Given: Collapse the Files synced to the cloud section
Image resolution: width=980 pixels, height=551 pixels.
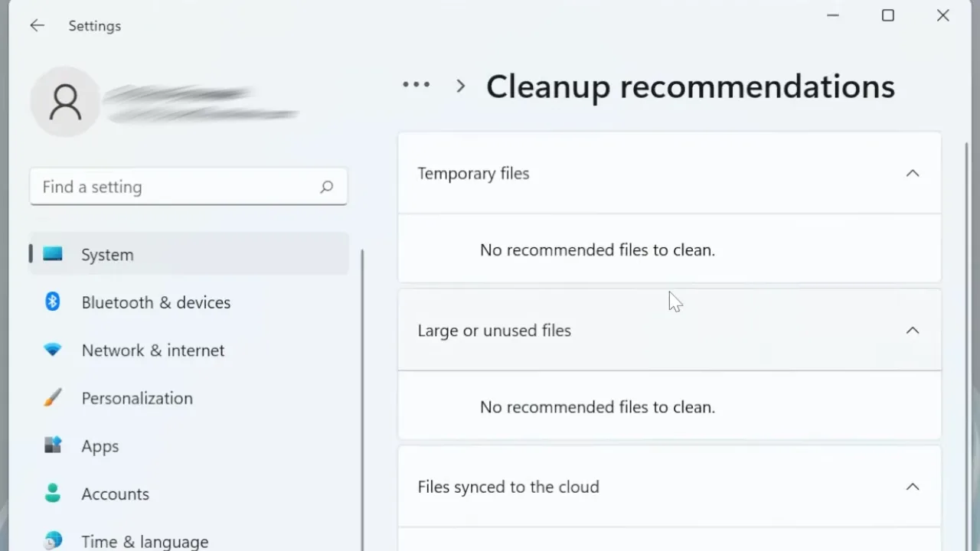Looking at the screenshot, I should click(x=913, y=487).
